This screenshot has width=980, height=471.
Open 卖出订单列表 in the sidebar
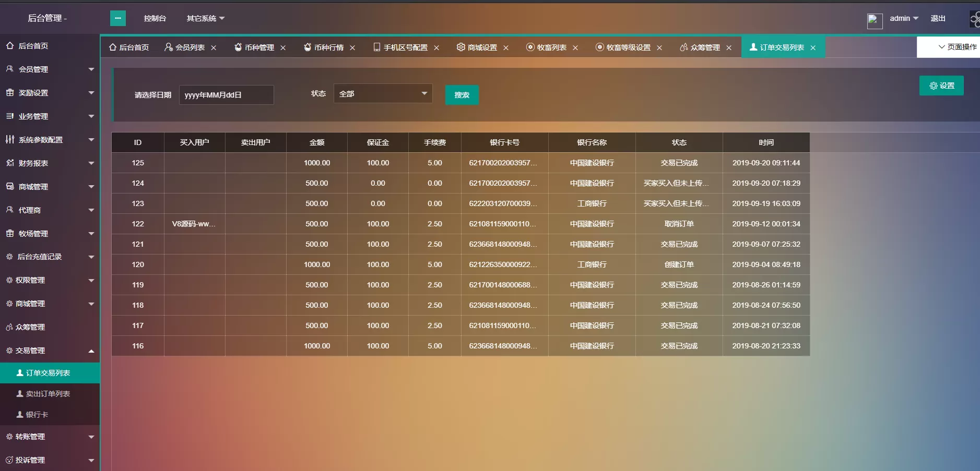48,394
